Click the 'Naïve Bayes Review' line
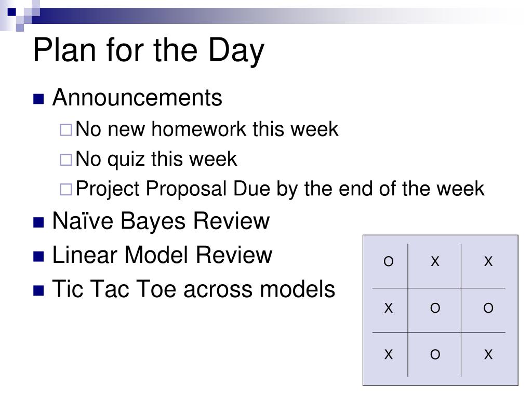The image size is (532, 399). [161, 221]
